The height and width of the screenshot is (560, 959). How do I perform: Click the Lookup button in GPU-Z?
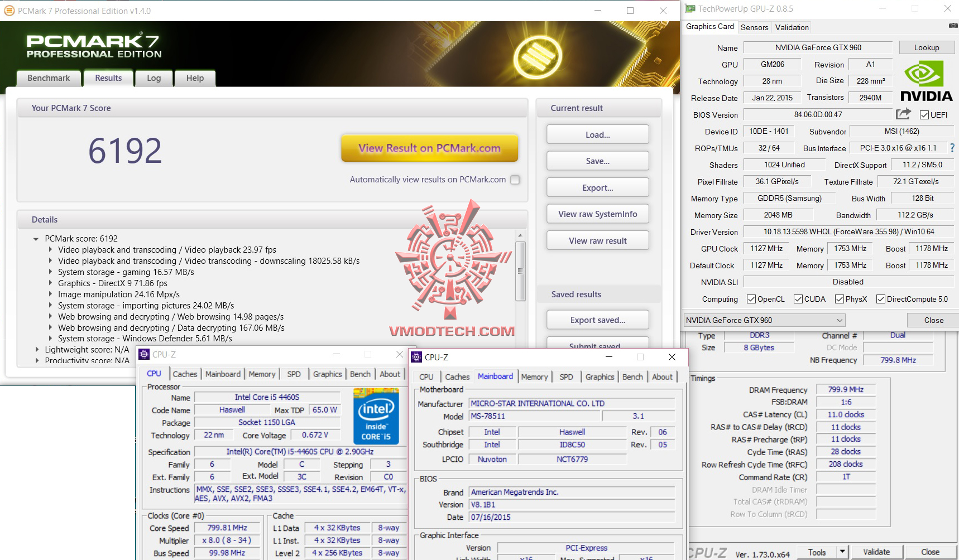coord(927,47)
